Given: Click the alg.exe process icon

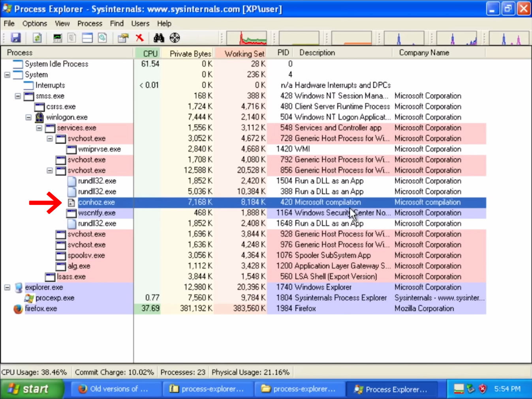Looking at the screenshot, I should coord(60,266).
